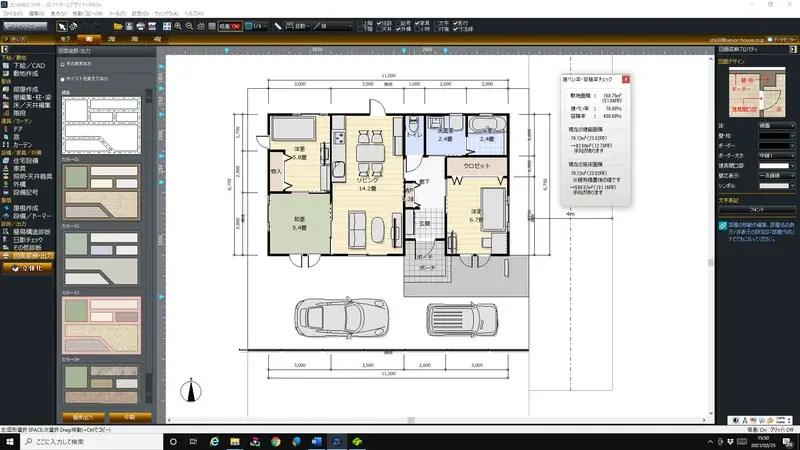
Task: Click the printer icon in toolbar
Action: click(x=140, y=27)
